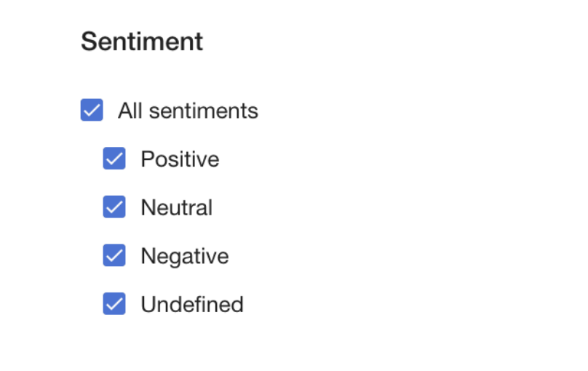
Task: Uncheck the All sentiments checkbox
Action: (x=92, y=111)
